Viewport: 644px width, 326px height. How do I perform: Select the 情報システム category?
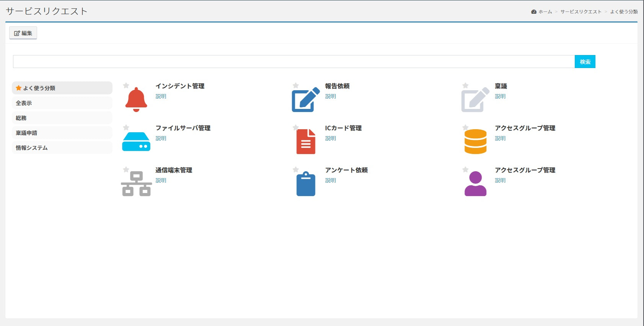62,148
